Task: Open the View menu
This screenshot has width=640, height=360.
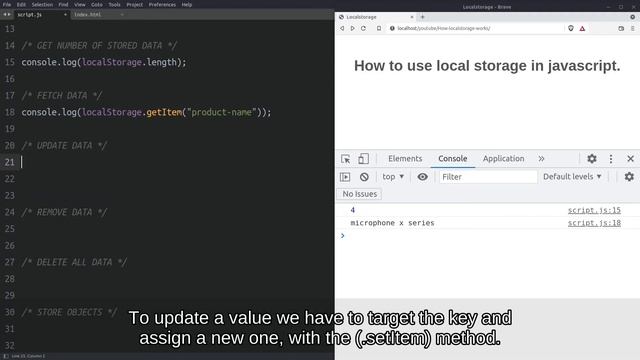Action: [80, 4]
